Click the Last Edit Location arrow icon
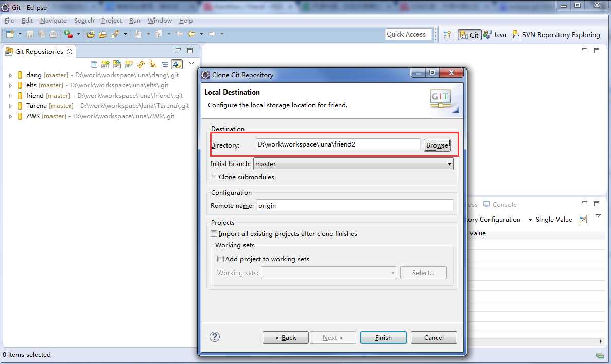This screenshot has height=364, width=611. pyautogui.click(x=179, y=34)
